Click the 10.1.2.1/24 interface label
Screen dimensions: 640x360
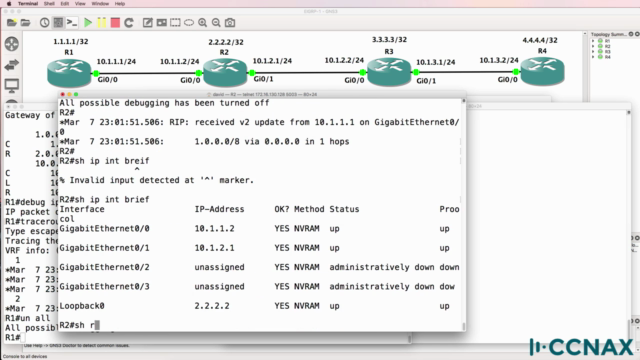pos(272,61)
